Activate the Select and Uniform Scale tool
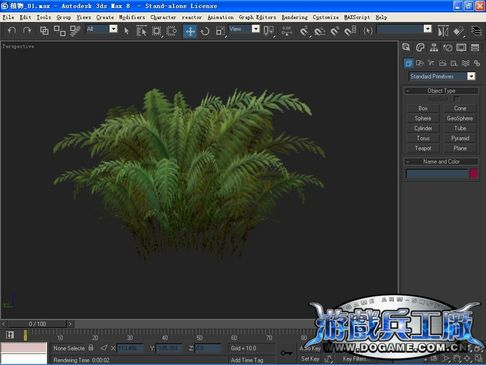The width and height of the screenshot is (486, 365). 220,31
